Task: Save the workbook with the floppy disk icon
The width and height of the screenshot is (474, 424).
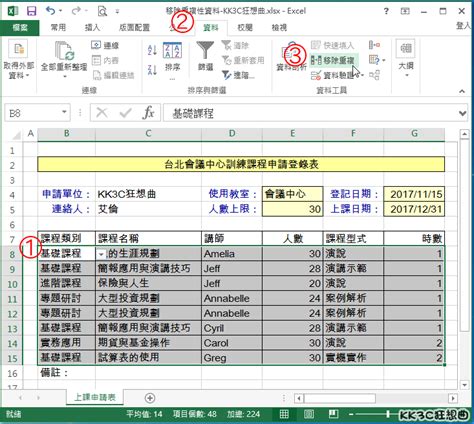Action: 31,11
